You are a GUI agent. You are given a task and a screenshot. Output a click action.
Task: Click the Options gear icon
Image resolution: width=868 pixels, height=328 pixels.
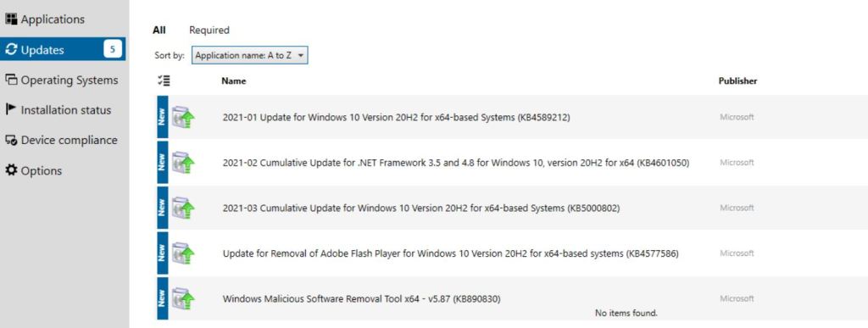pyautogui.click(x=11, y=170)
